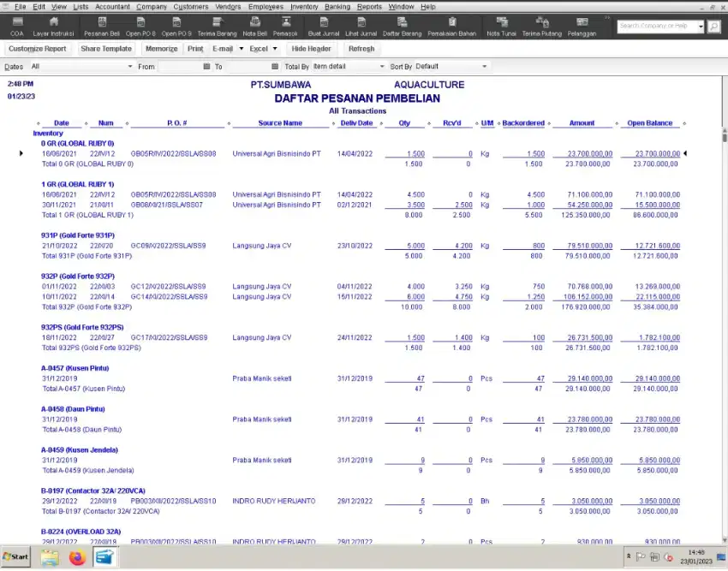The image size is (728, 571).
Task: Click amount 79.510.000,00 in 931P row
Action: pyautogui.click(x=589, y=246)
